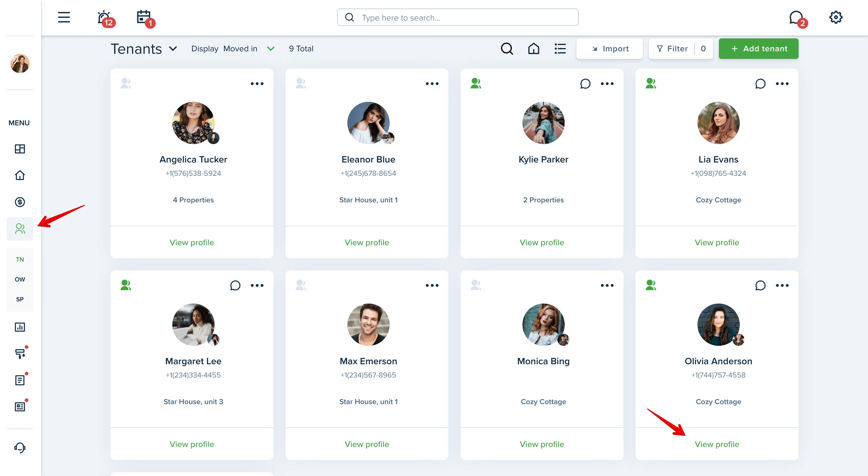Click Lia Evans's profile photo

718,123
